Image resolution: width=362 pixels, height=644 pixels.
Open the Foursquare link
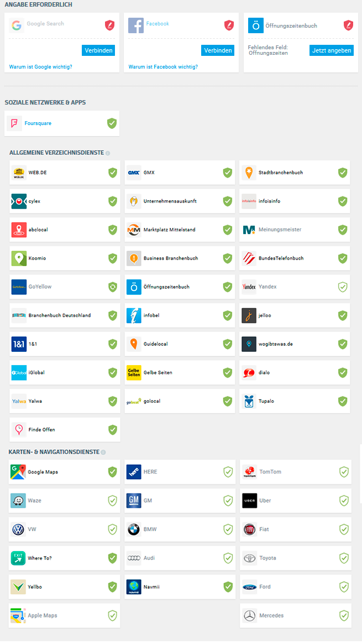coord(38,123)
